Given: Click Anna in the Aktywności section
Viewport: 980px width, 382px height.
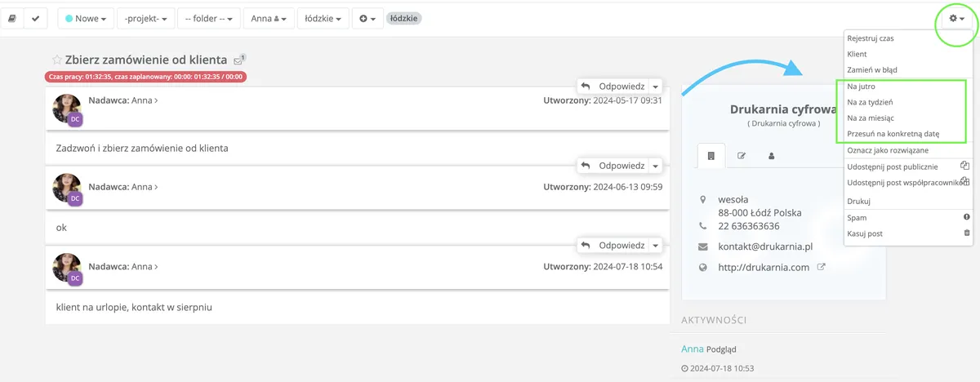Looking at the screenshot, I should pyautogui.click(x=692, y=349).
